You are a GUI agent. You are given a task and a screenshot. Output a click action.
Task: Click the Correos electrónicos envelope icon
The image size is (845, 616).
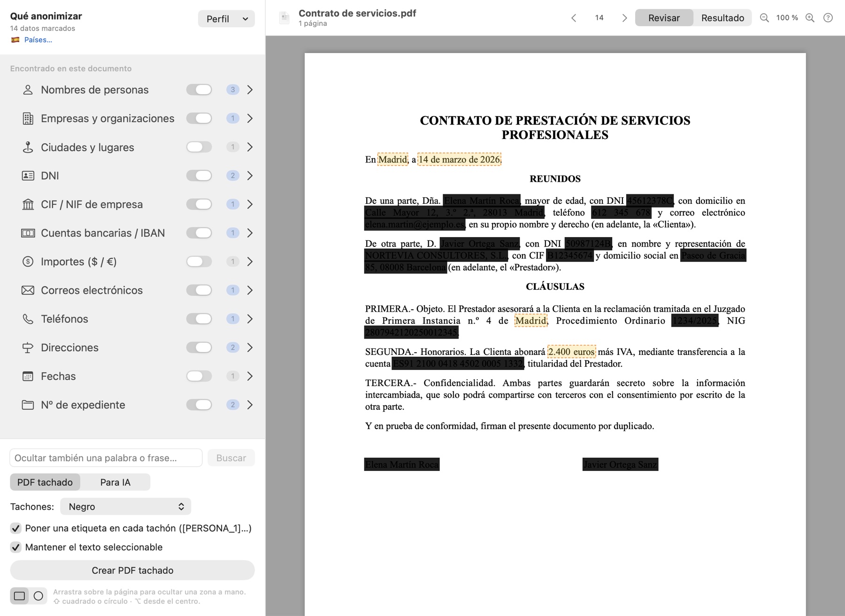[28, 290]
